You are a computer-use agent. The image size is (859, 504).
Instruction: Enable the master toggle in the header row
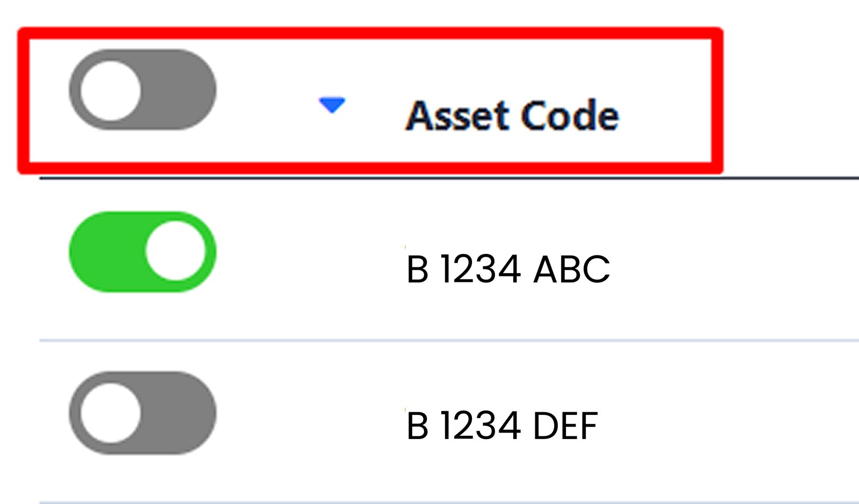[142, 90]
